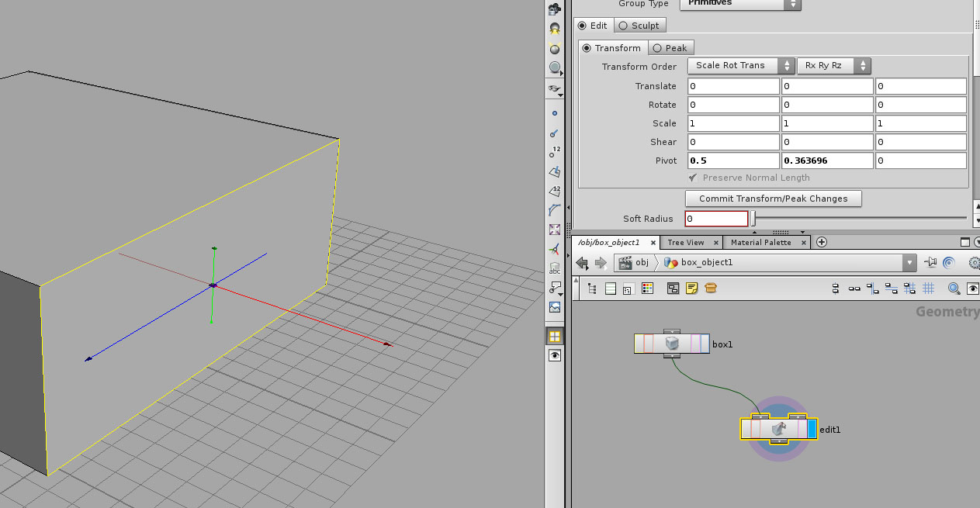Go back in network editor history

[582, 263]
